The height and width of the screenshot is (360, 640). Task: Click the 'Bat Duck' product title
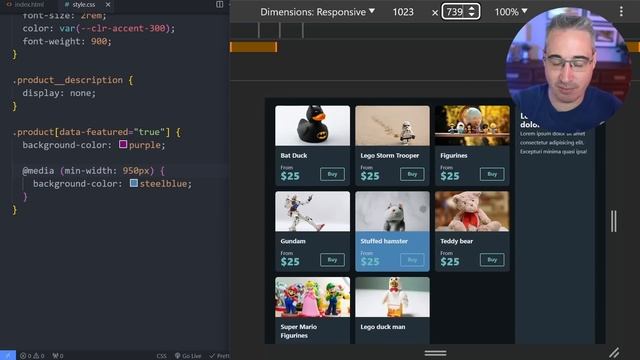click(x=294, y=156)
